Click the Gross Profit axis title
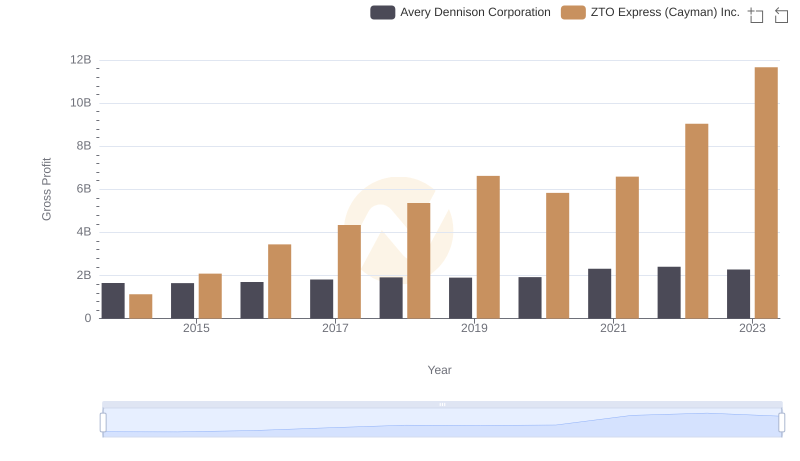The image size is (800, 461). tap(46, 189)
